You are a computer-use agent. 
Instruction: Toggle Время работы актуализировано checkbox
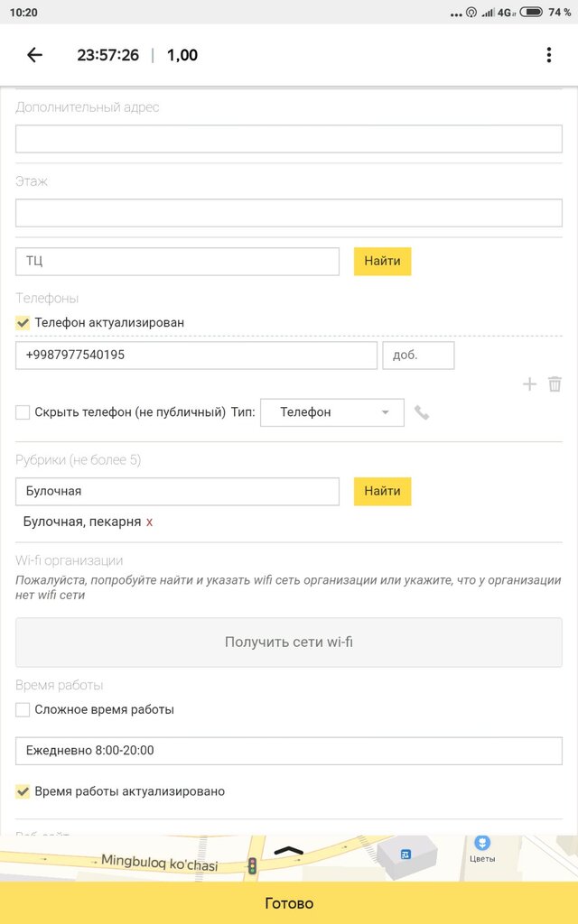[x=23, y=791]
